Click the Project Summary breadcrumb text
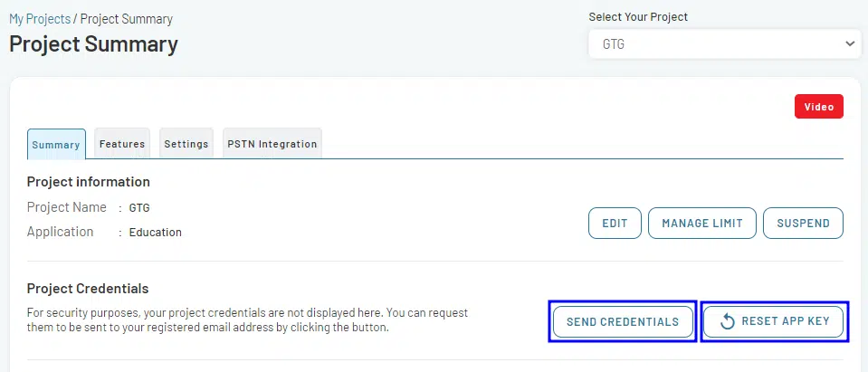Viewport: 868px width, 372px height. [127, 19]
